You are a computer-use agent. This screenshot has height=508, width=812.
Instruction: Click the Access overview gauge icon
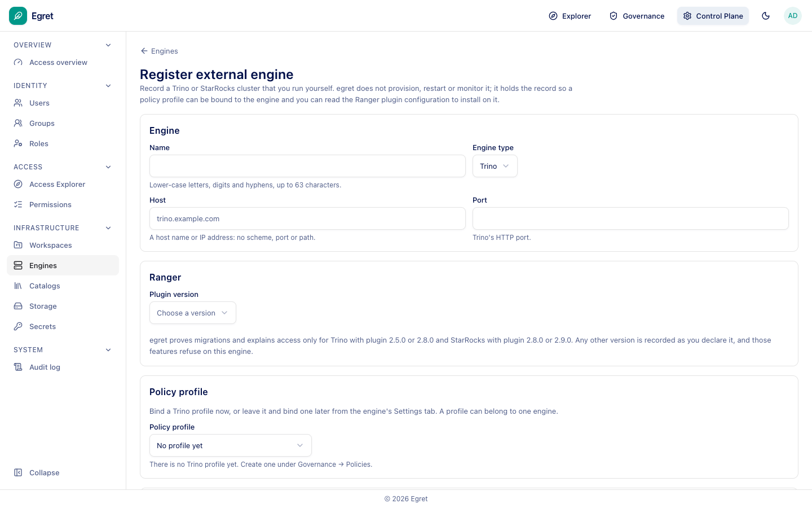point(18,63)
